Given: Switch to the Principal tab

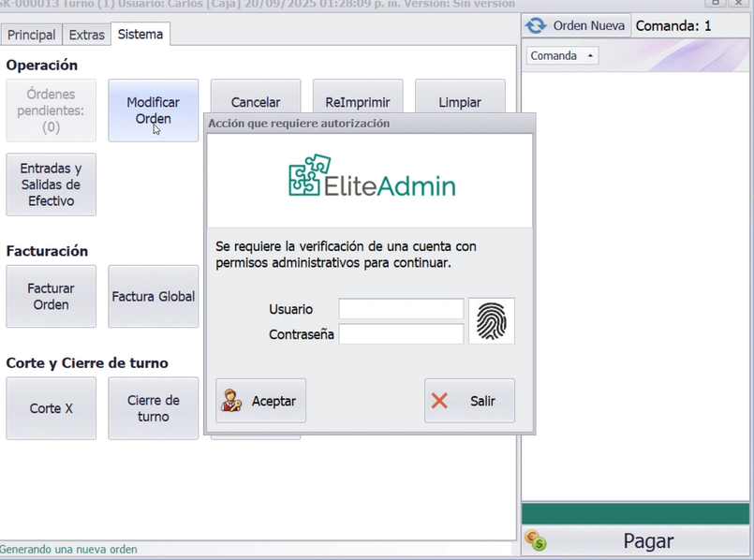Looking at the screenshot, I should click(32, 35).
